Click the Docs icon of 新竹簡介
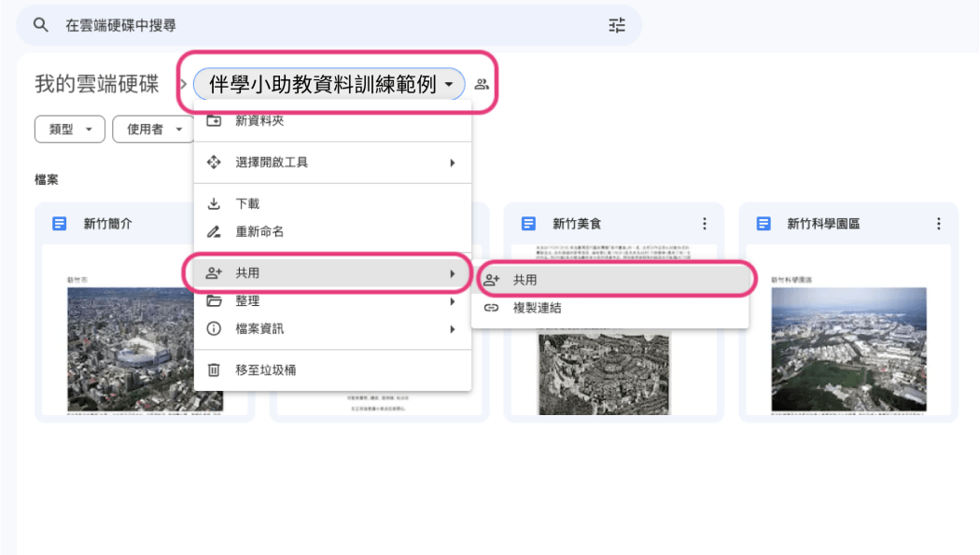 coord(60,224)
